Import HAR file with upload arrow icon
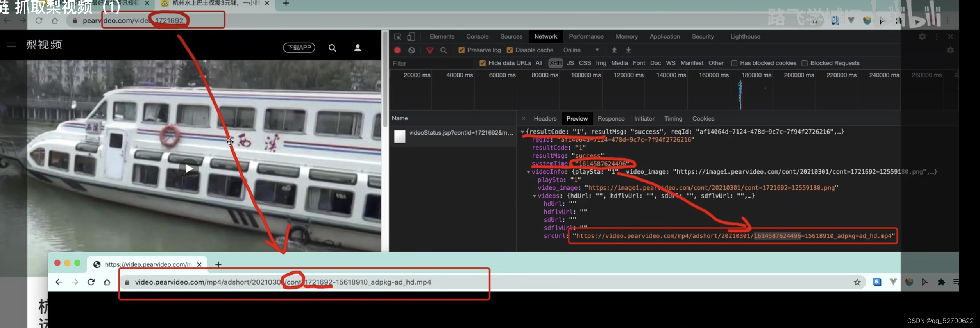This screenshot has width=980, height=328. [614, 50]
